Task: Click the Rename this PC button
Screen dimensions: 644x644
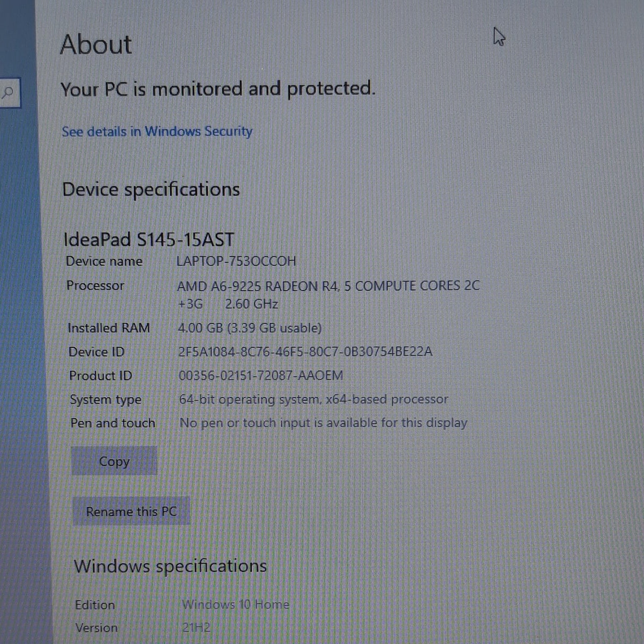Action: 131,511
